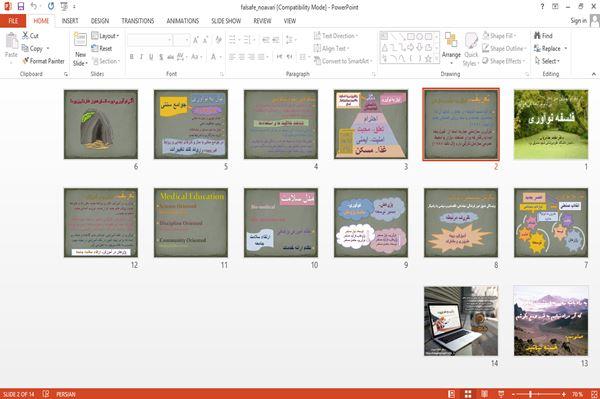The width and height of the screenshot is (600, 399).
Task: Toggle Underline formatting
Action: [x=151, y=57]
